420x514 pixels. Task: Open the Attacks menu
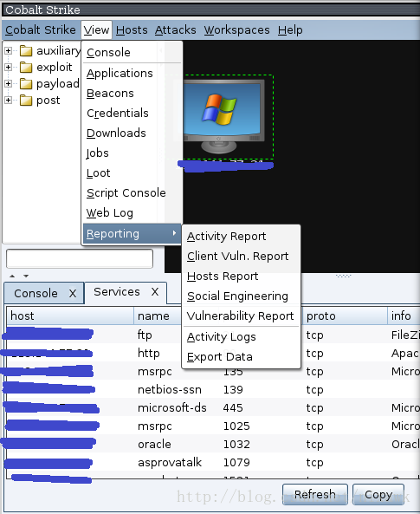[175, 29]
